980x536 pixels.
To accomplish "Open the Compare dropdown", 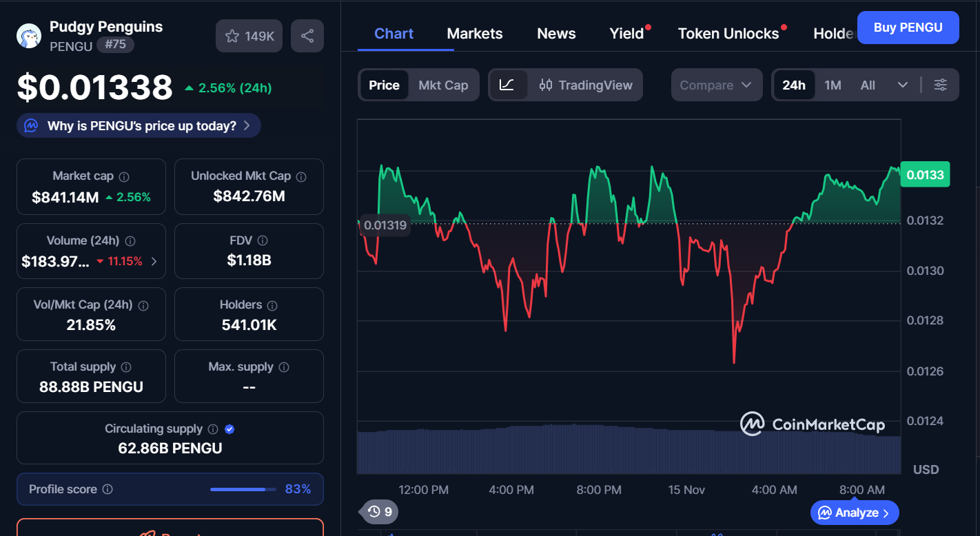I will [717, 84].
